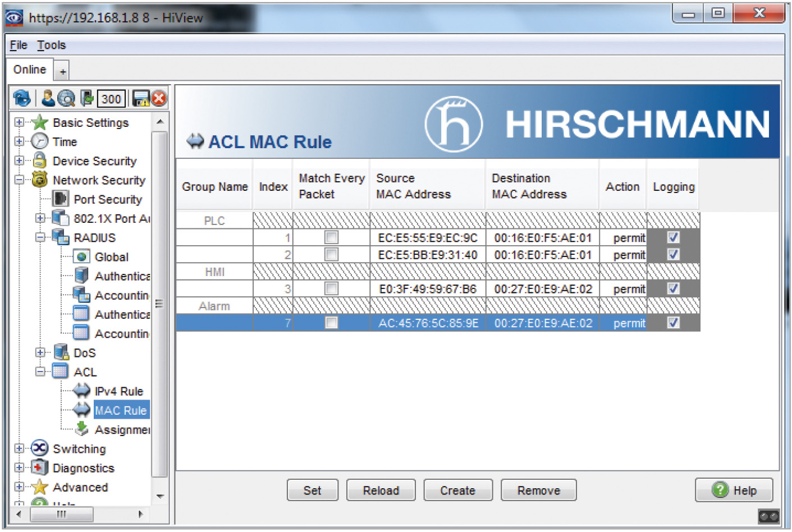Click the Network Security icon
This screenshot has height=532, width=792.
[39, 180]
